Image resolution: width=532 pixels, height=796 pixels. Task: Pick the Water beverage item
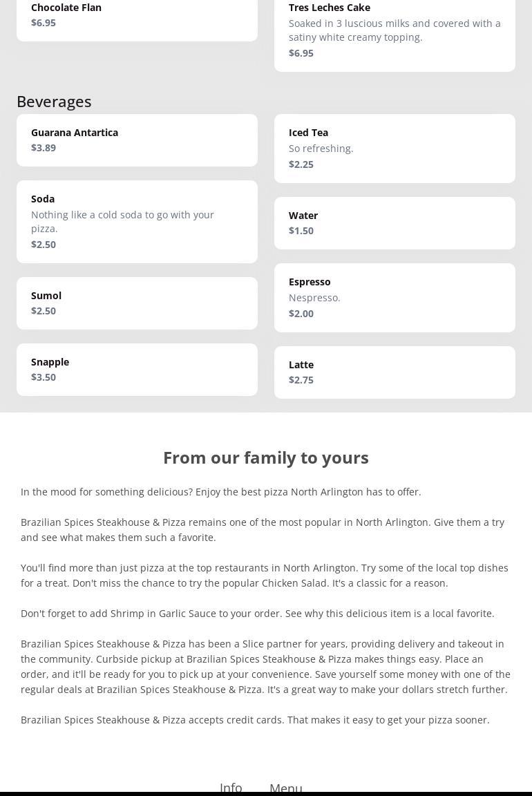(x=395, y=223)
